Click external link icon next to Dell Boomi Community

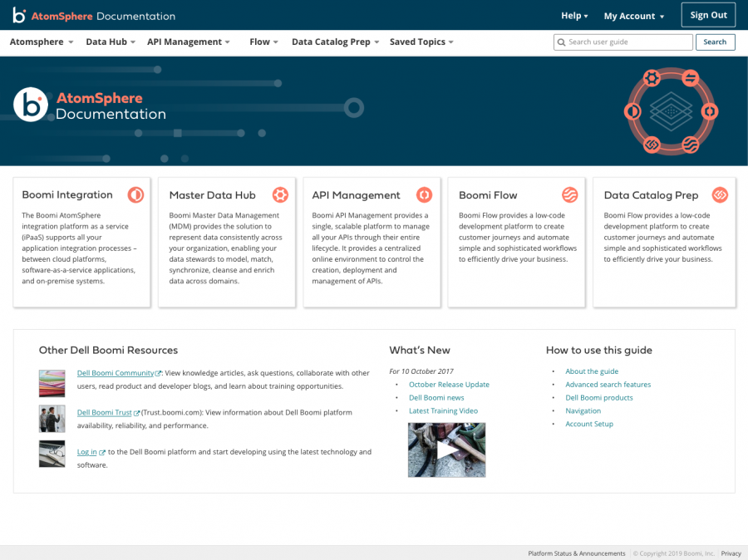pos(159,374)
